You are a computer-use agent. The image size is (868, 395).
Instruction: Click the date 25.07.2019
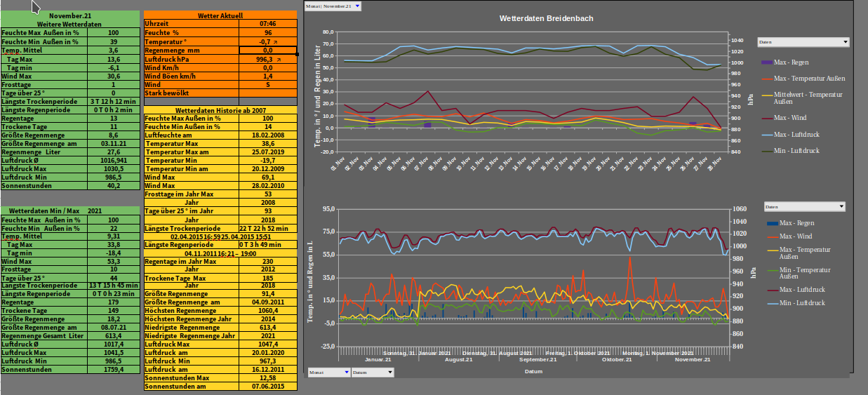268,152
